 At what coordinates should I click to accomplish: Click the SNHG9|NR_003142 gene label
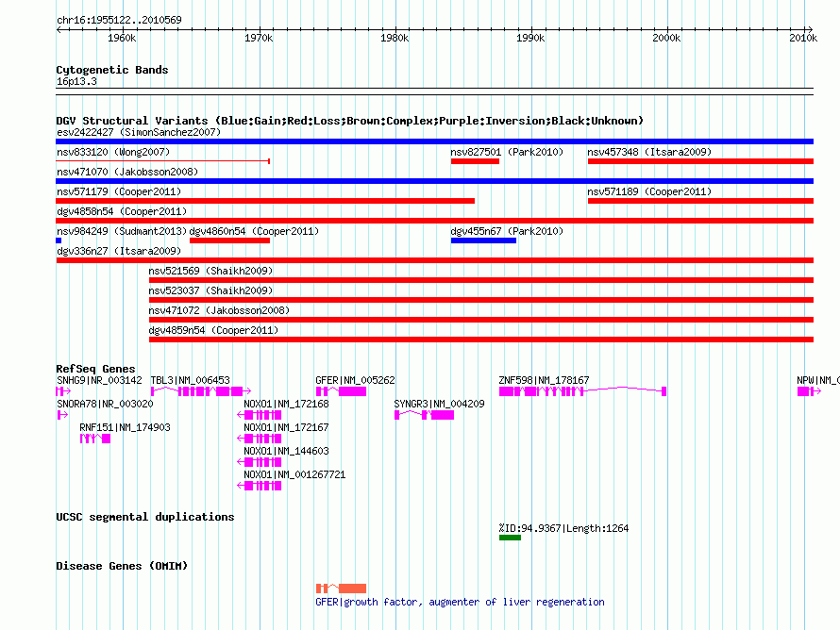coord(99,380)
